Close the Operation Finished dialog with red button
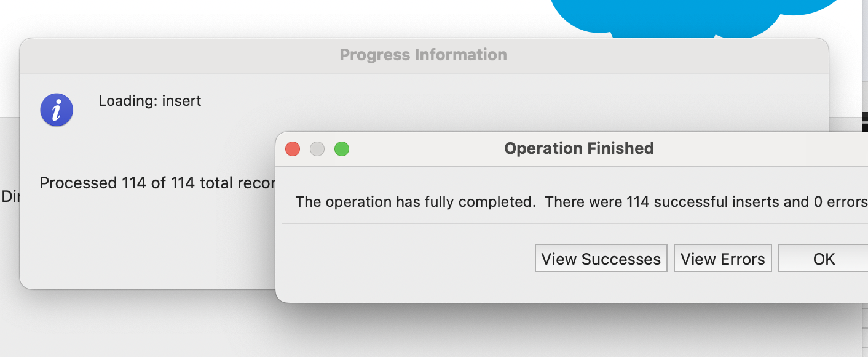 coord(293,149)
